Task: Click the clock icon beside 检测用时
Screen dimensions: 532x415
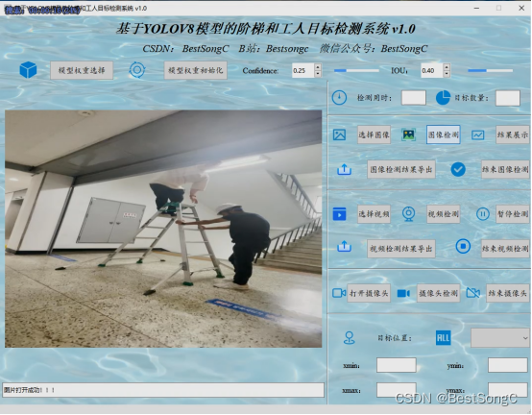Action: click(339, 98)
